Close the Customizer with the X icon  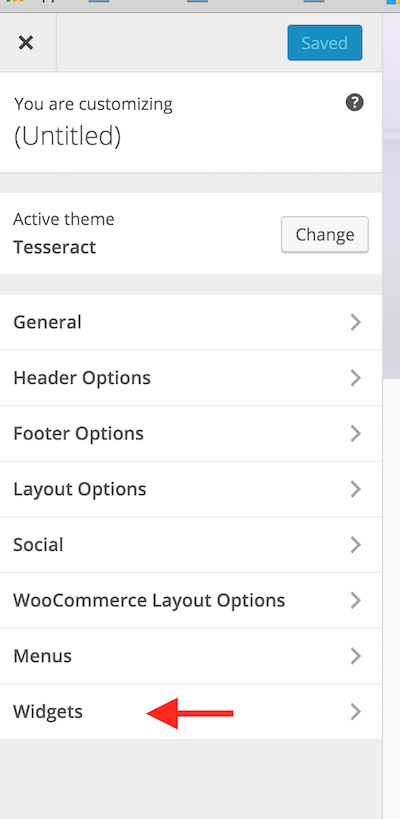(x=26, y=42)
